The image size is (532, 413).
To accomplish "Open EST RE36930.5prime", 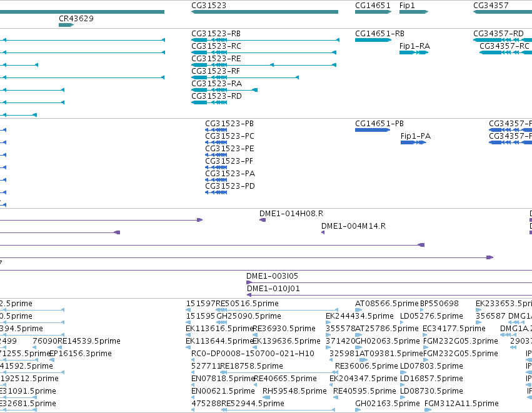I will point(255,335).
